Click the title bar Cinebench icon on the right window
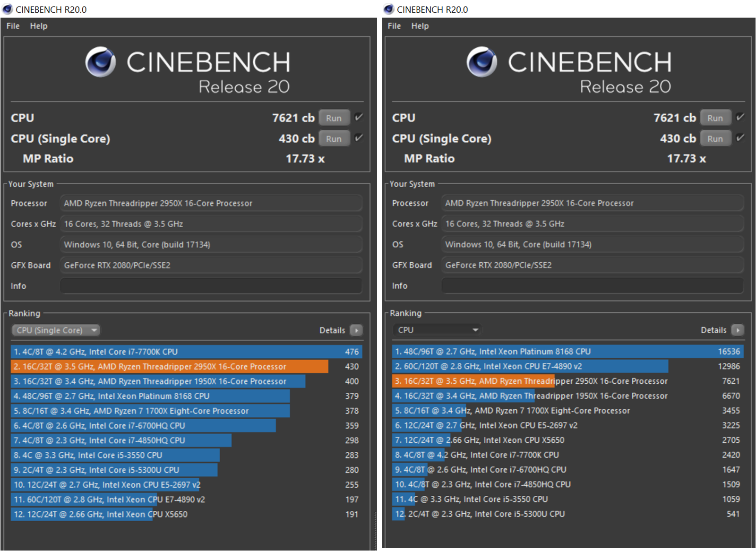The height and width of the screenshot is (551, 756). [389, 9]
